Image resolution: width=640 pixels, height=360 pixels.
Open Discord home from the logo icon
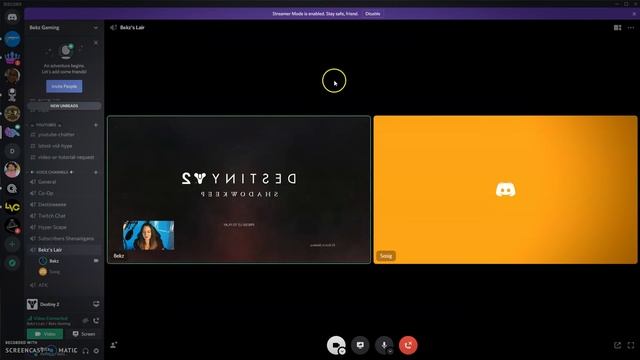pos(12,18)
